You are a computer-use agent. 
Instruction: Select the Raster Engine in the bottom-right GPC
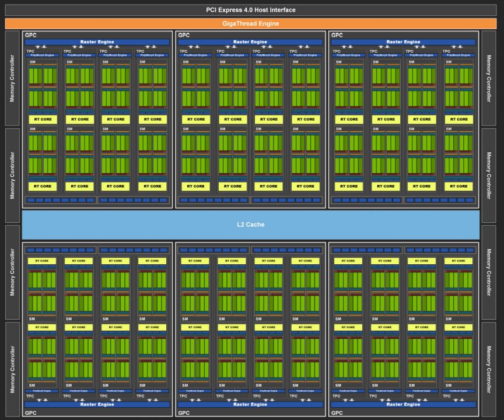coord(404,404)
